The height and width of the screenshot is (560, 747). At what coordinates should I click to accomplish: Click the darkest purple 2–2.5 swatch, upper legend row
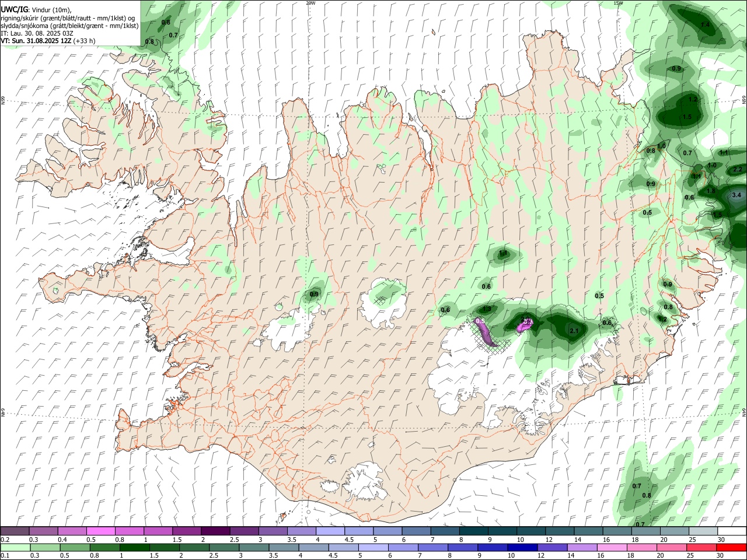[215, 531]
